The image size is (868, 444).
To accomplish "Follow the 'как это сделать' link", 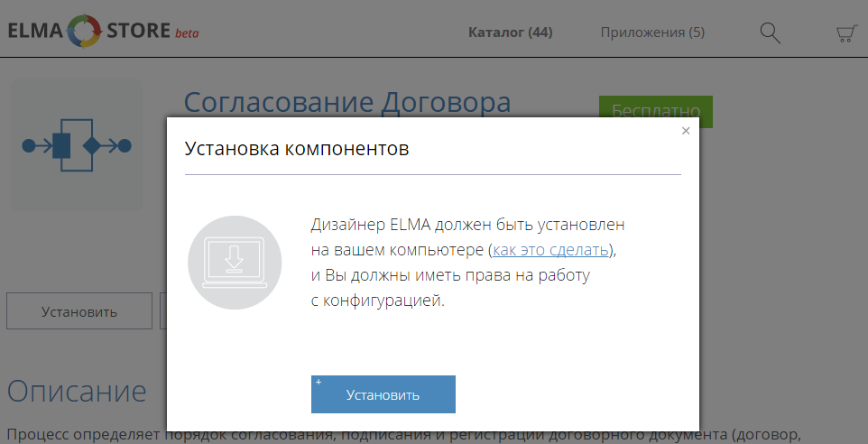I will [x=550, y=250].
